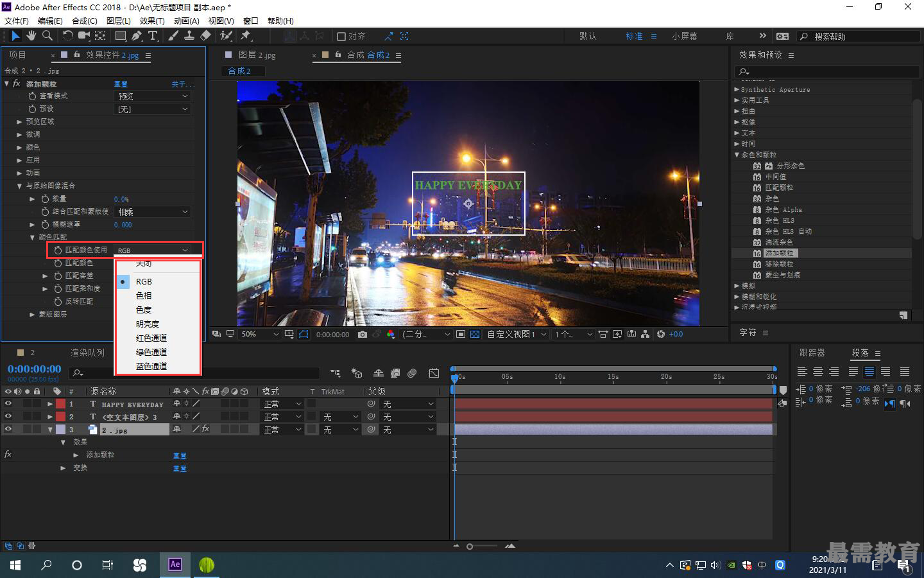Enable the 对齐 snapping checkbox
924x578 pixels.
coord(341,37)
